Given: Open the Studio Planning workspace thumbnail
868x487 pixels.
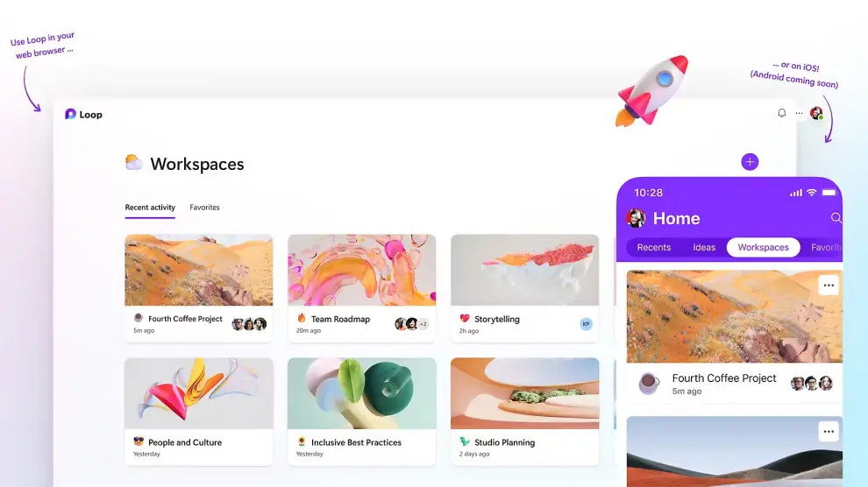Looking at the screenshot, I should 525,393.
